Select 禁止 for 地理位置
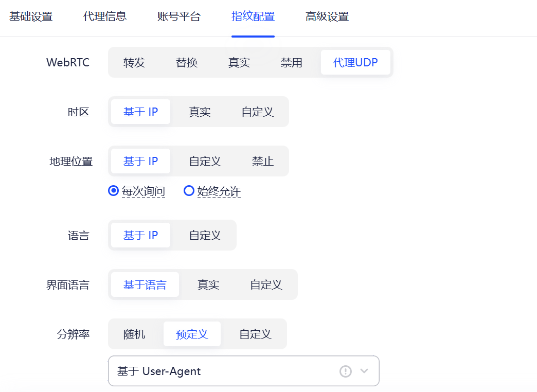 click(x=263, y=161)
